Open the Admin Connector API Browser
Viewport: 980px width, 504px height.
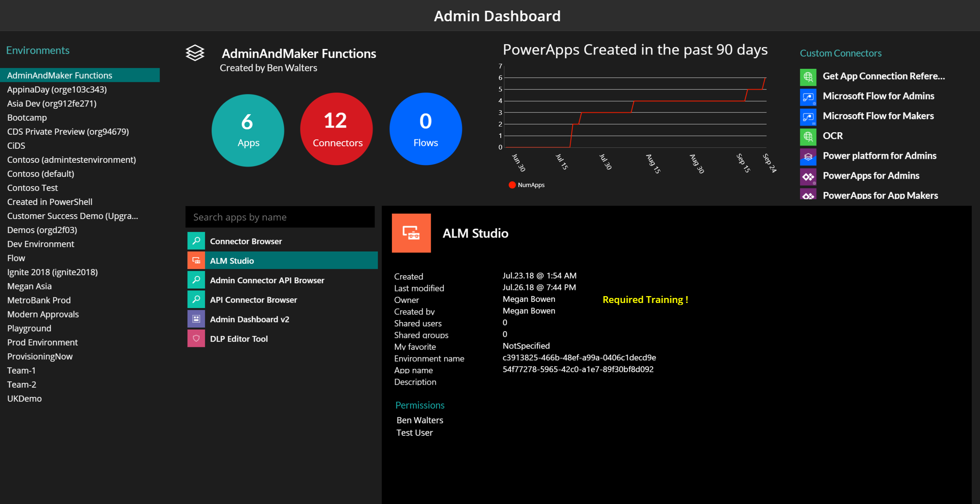[196, 280]
